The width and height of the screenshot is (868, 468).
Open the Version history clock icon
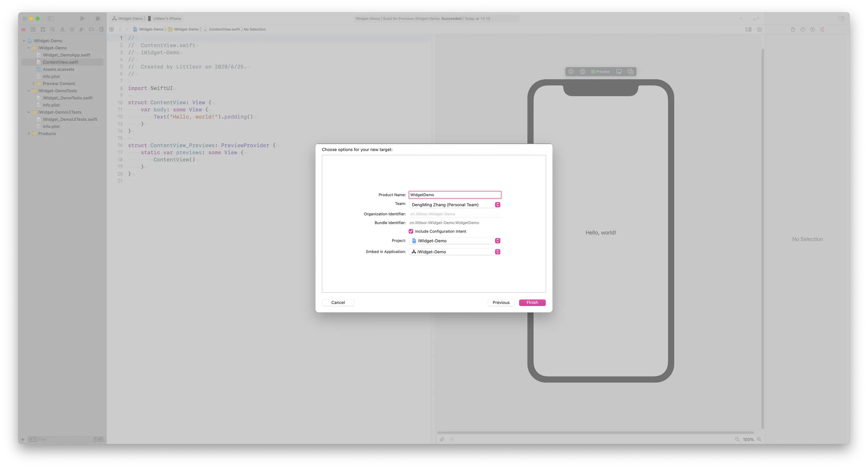pos(803,29)
